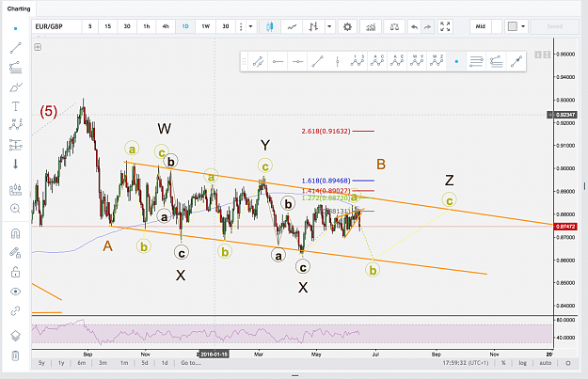Viewport: 588px width, 379px height.
Task: Toggle lock all drawings padlock
Action: click(15, 272)
